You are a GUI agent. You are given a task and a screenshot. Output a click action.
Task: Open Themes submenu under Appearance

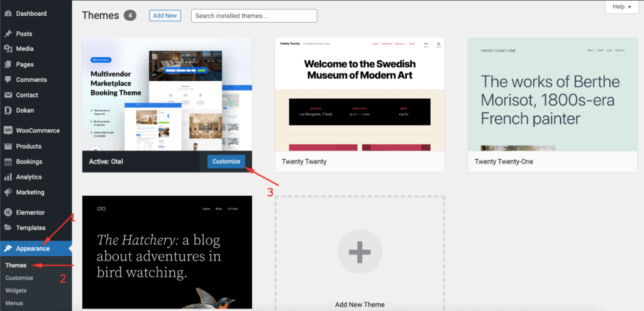point(16,265)
